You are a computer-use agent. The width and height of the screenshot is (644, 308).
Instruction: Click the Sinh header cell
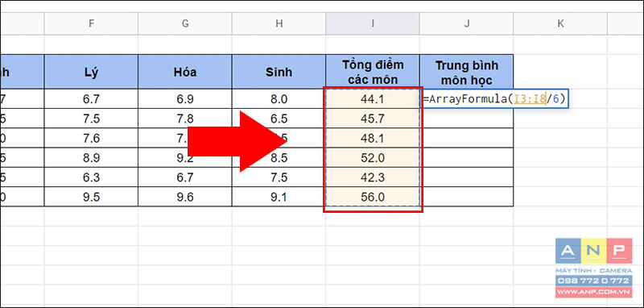tap(279, 72)
